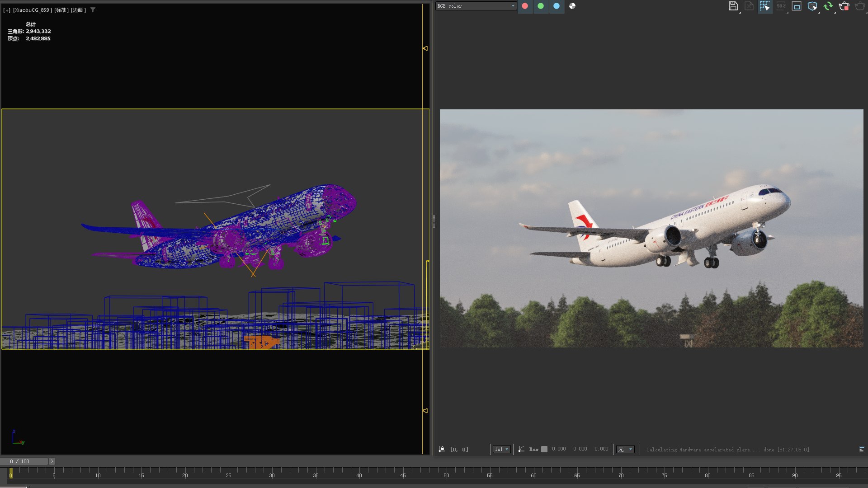The image size is (868, 488).
Task: Click the clear image icon
Action: pos(749,6)
